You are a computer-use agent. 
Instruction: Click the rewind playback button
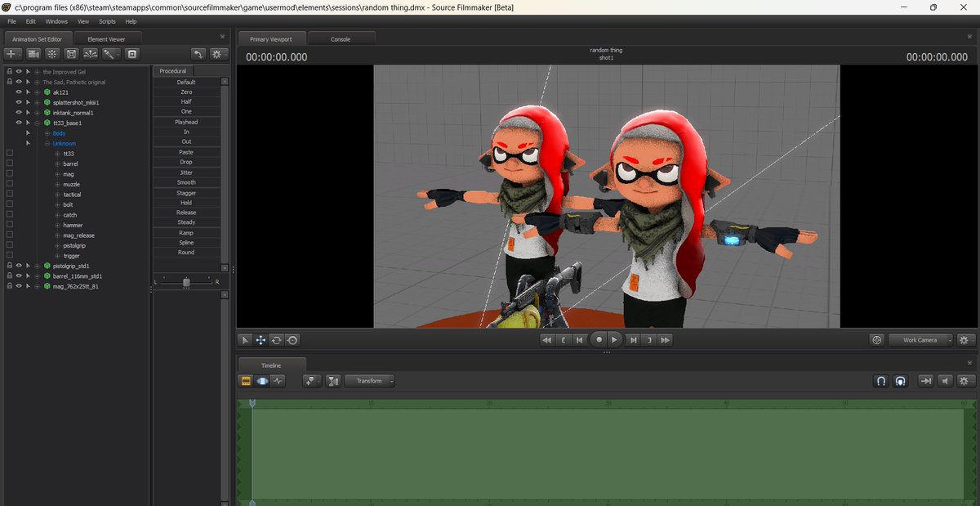pyautogui.click(x=546, y=340)
